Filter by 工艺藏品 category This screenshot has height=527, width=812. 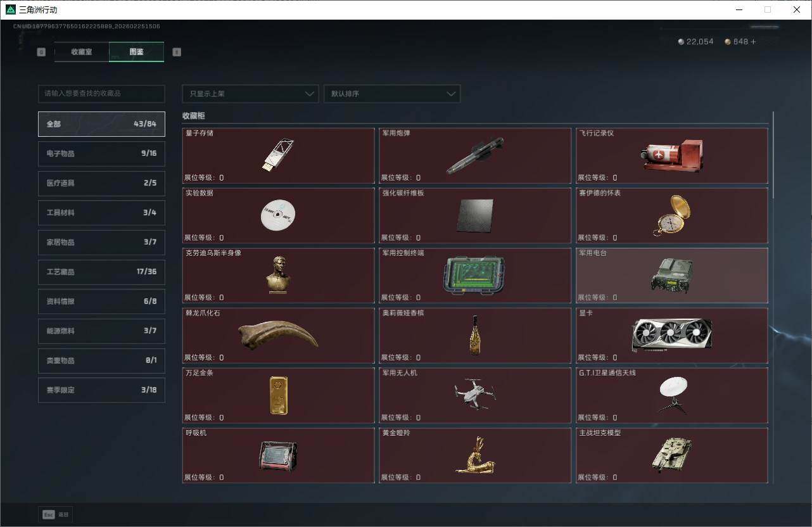(101, 272)
